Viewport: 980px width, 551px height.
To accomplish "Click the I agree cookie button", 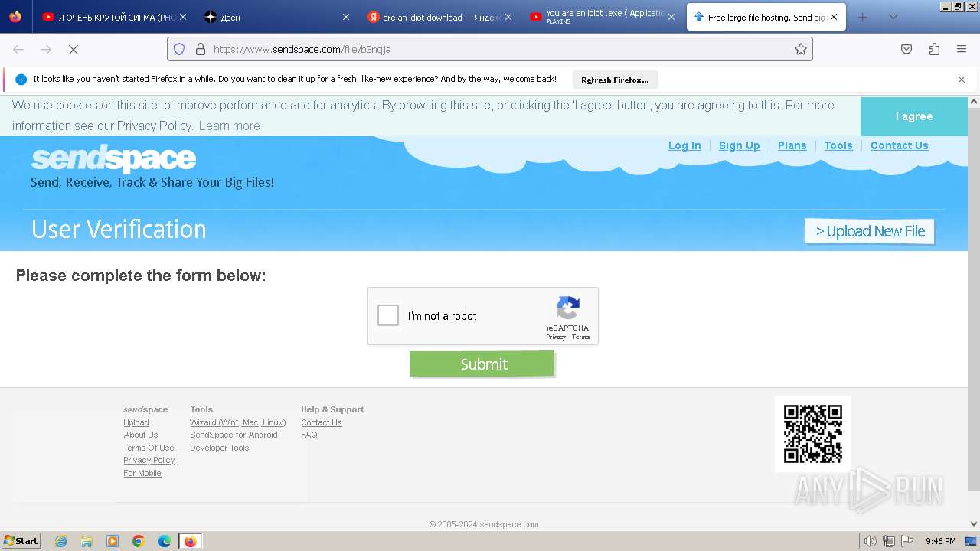I will (x=914, y=116).
